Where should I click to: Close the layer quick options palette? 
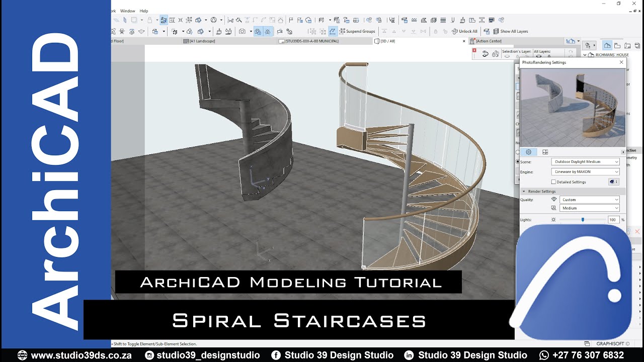[474, 50]
